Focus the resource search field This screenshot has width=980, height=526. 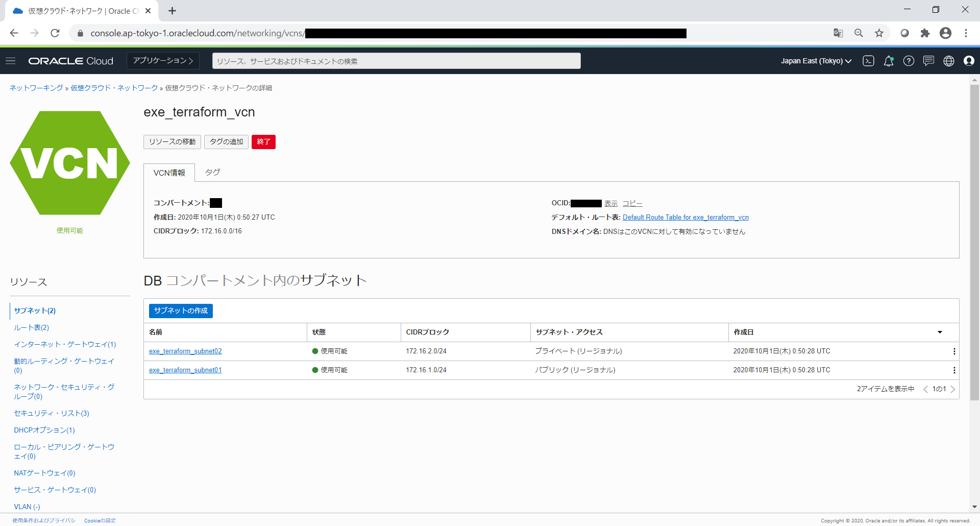point(396,61)
